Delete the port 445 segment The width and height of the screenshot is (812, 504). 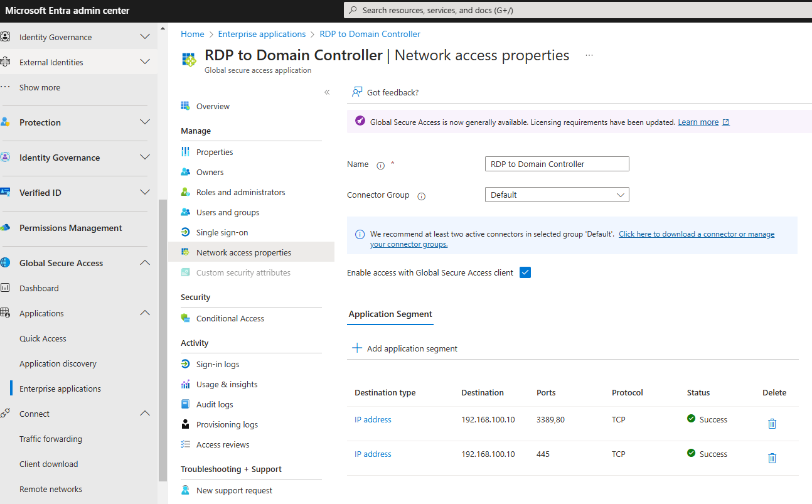(x=772, y=458)
